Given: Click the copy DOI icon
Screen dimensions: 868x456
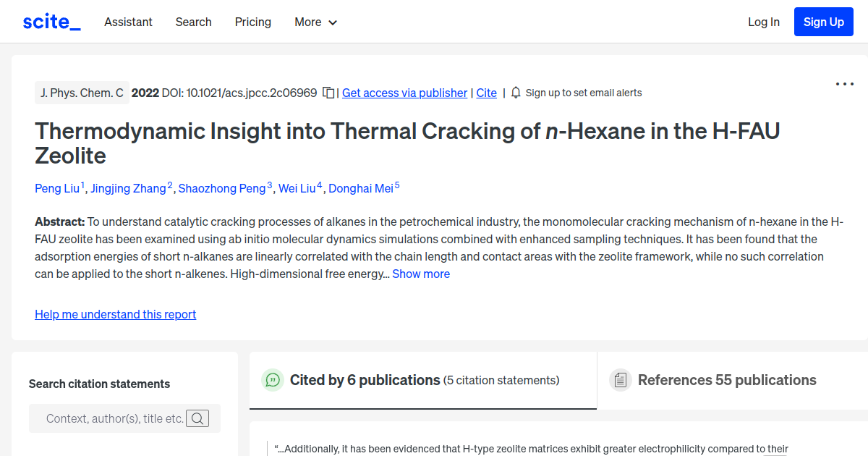Looking at the screenshot, I should pos(328,93).
